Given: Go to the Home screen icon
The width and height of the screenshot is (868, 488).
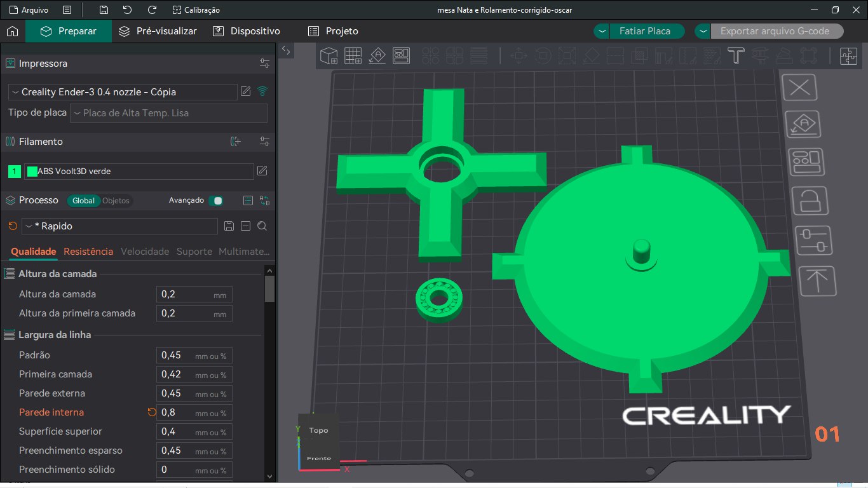Looking at the screenshot, I should click(x=12, y=31).
